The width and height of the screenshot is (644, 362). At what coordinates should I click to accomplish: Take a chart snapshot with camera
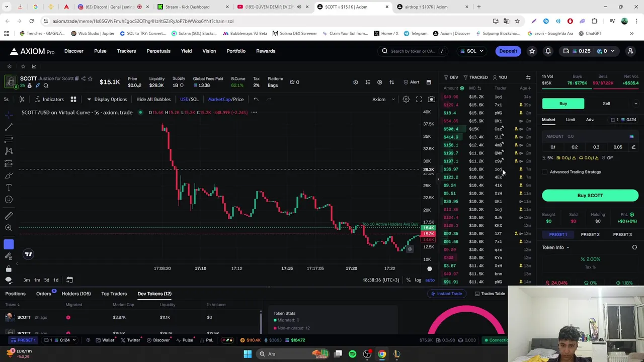coord(431,99)
